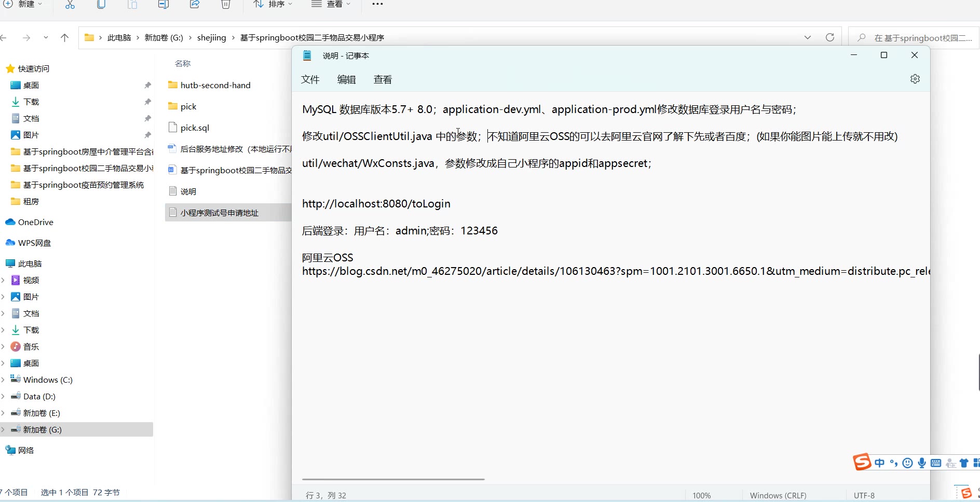Open Notepad 文件 menu

pyautogui.click(x=310, y=79)
